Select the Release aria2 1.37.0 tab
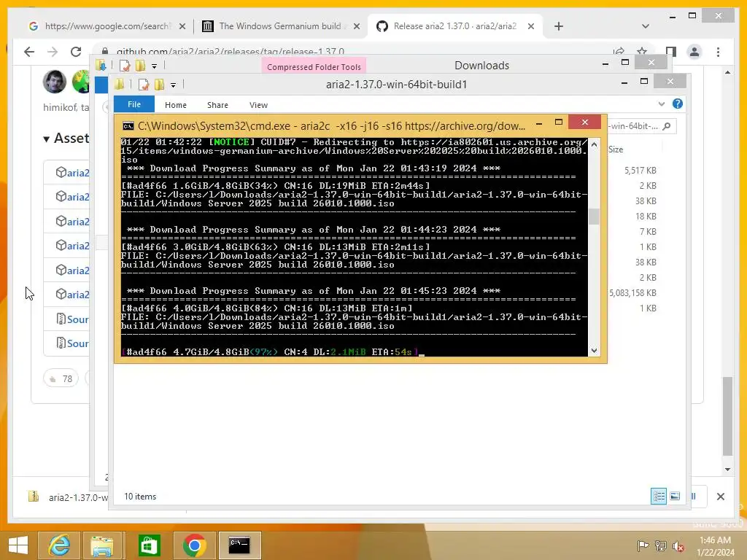The width and height of the screenshot is (747, 560). pos(455,26)
